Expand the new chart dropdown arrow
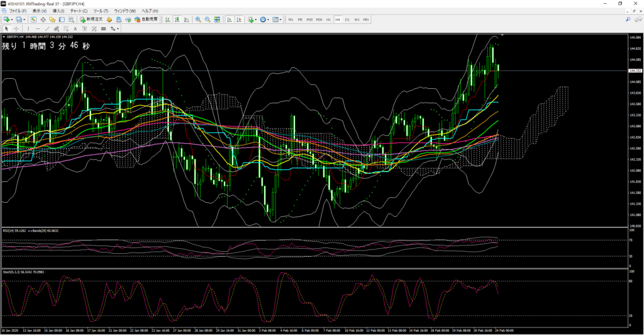Screen dimensions: 644x335 12,20
